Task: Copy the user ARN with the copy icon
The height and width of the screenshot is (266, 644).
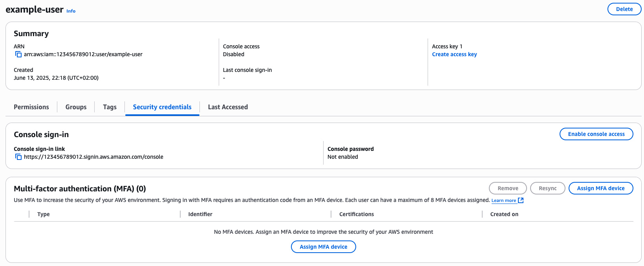Action: (x=18, y=54)
